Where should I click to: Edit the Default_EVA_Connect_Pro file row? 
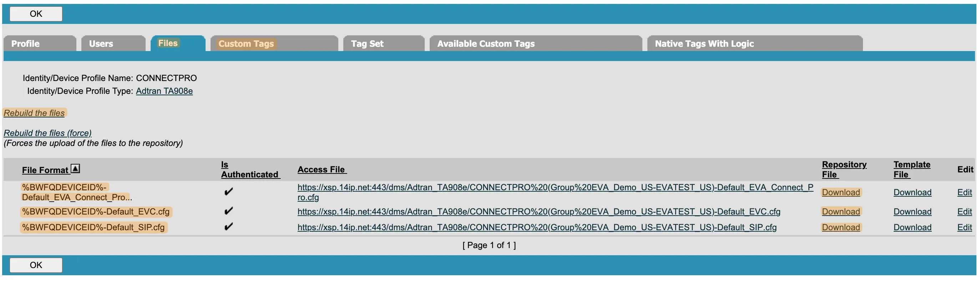(x=964, y=192)
